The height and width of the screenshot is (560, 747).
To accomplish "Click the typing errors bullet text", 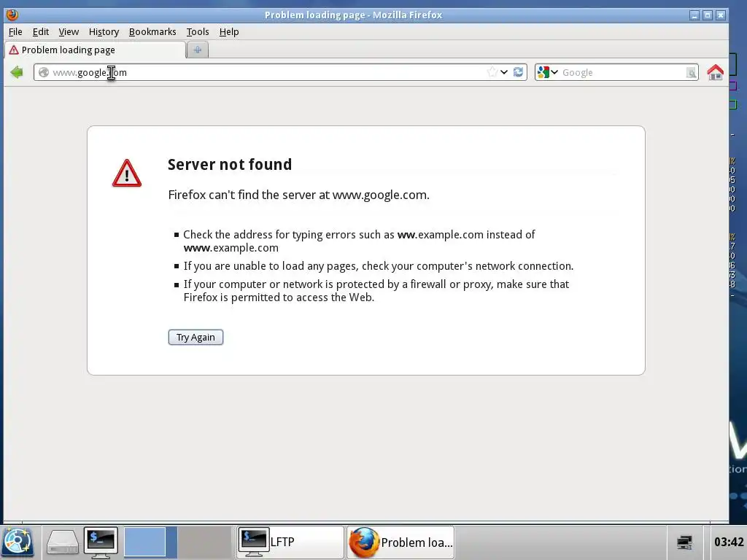I will (x=359, y=241).
